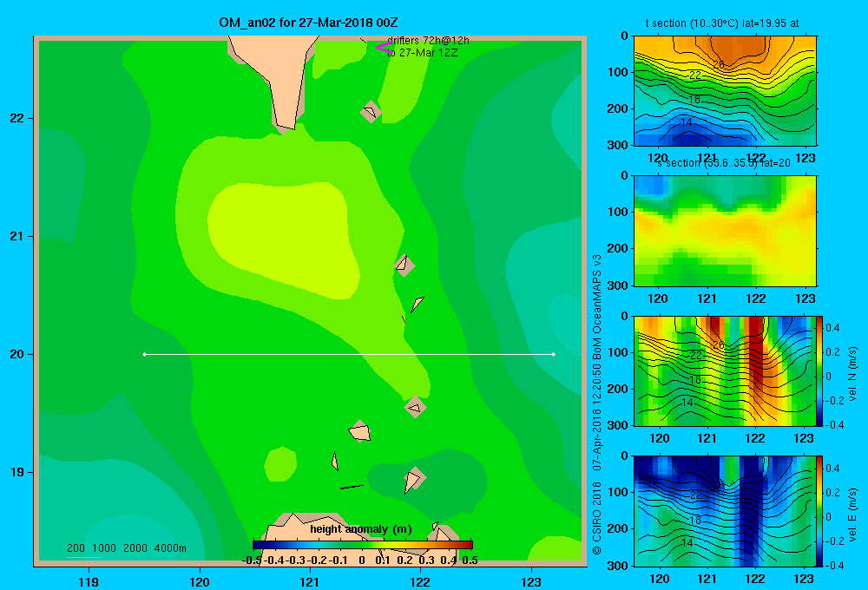The height and width of the screenshot is (590, 868).
Task: Click latitude label 20 on main map
Action: 17,354
